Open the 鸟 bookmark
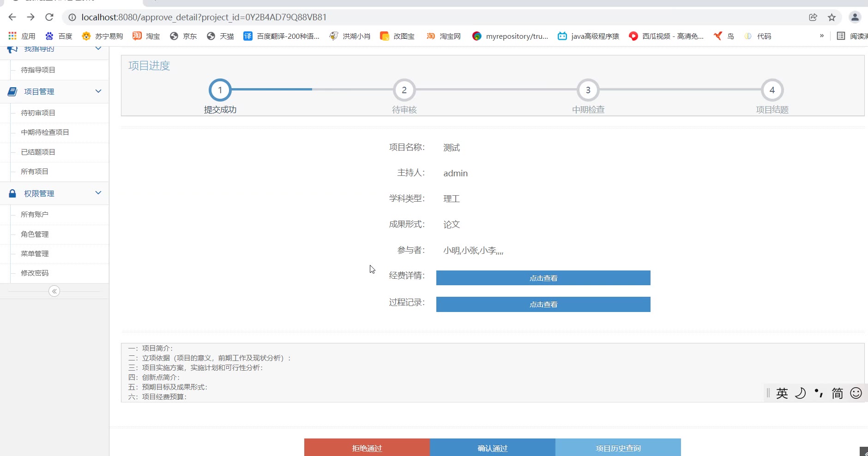Viewport: 868px width, 456px height. 723,36
